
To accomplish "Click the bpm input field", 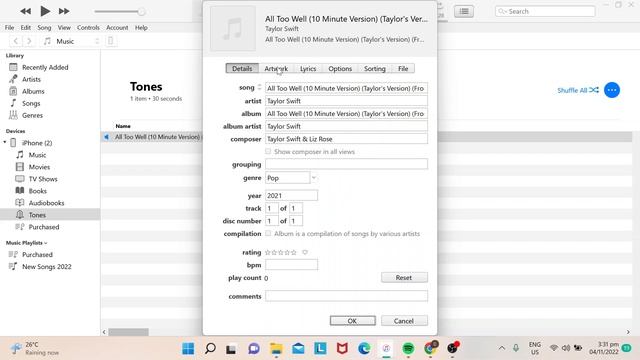I will pyautogui.click(x=291, y=265).
